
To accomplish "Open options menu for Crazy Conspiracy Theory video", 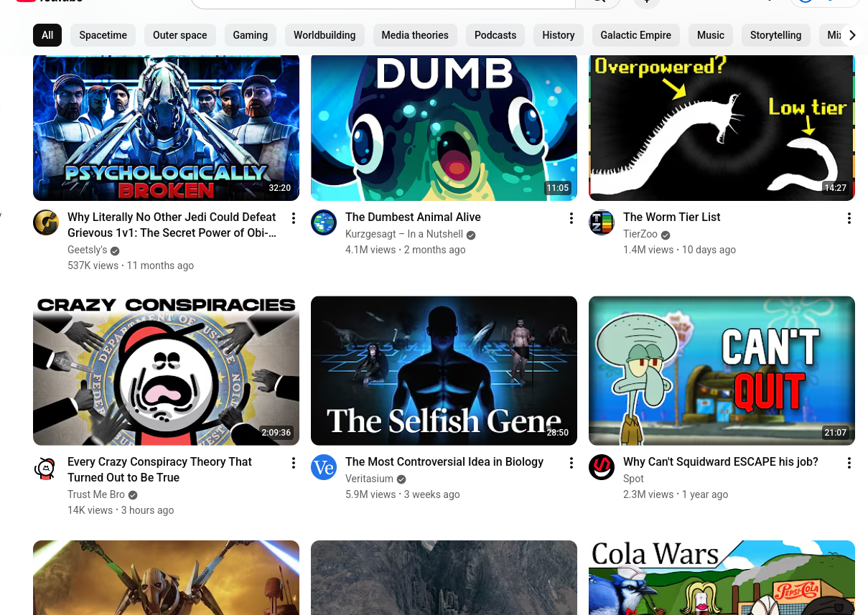I will tap(293, 463).
